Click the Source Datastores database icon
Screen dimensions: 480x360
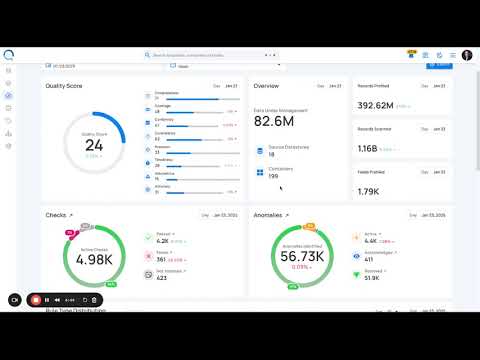point(260,150)
